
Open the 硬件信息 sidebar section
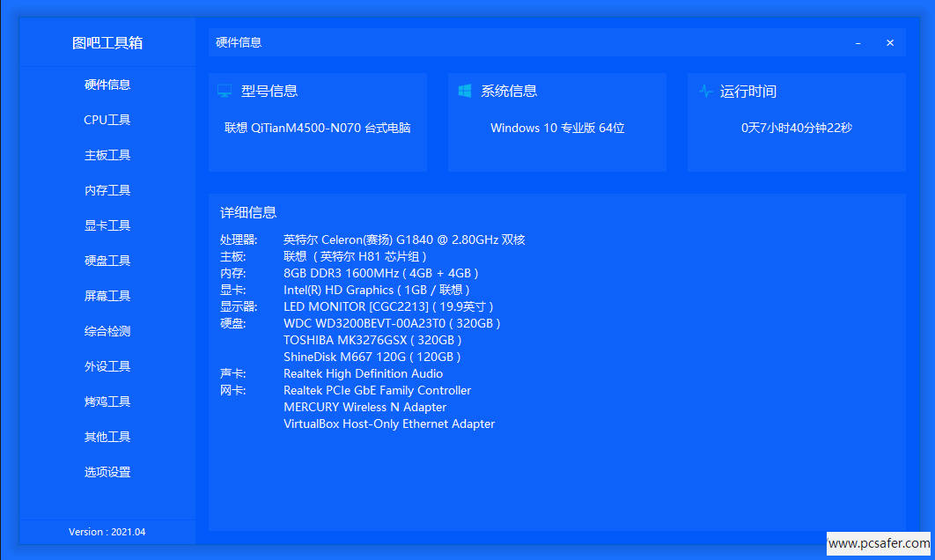(107, 85)
